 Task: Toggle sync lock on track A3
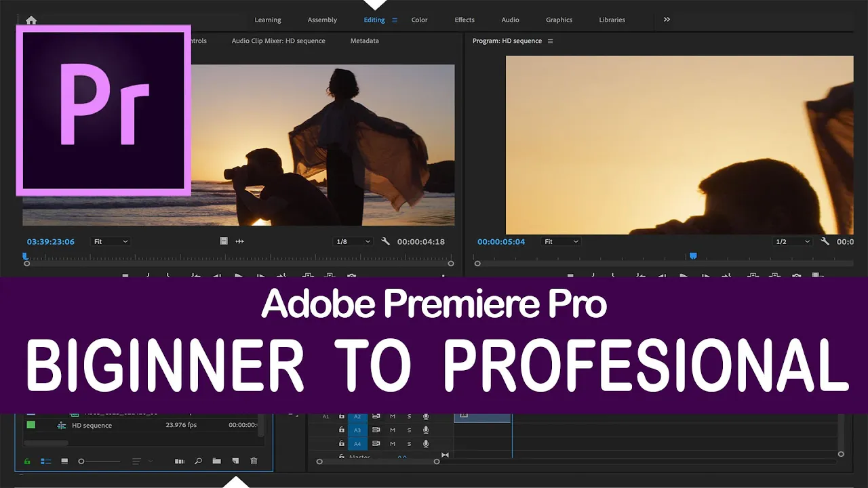[x=376, y=430]
